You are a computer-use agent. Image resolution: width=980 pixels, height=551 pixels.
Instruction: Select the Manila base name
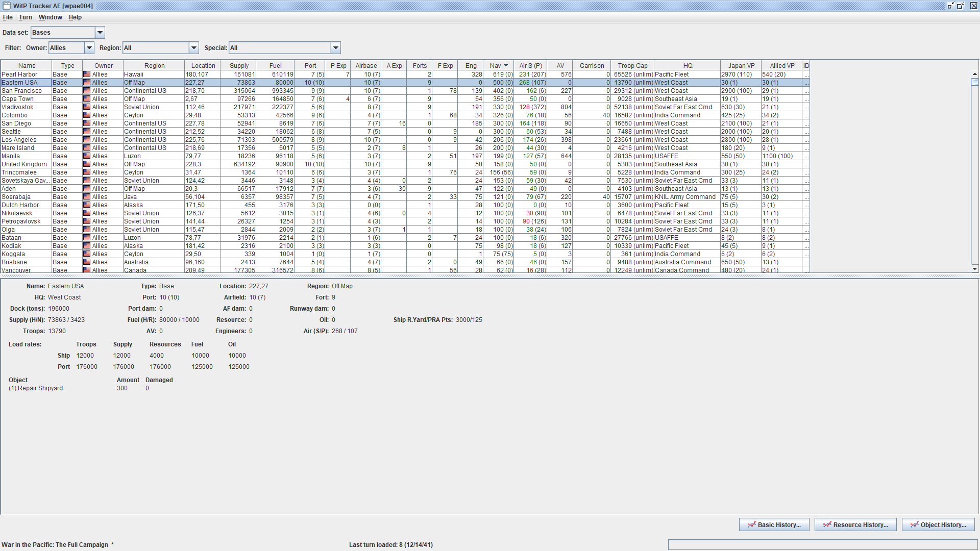coord(11,156)
